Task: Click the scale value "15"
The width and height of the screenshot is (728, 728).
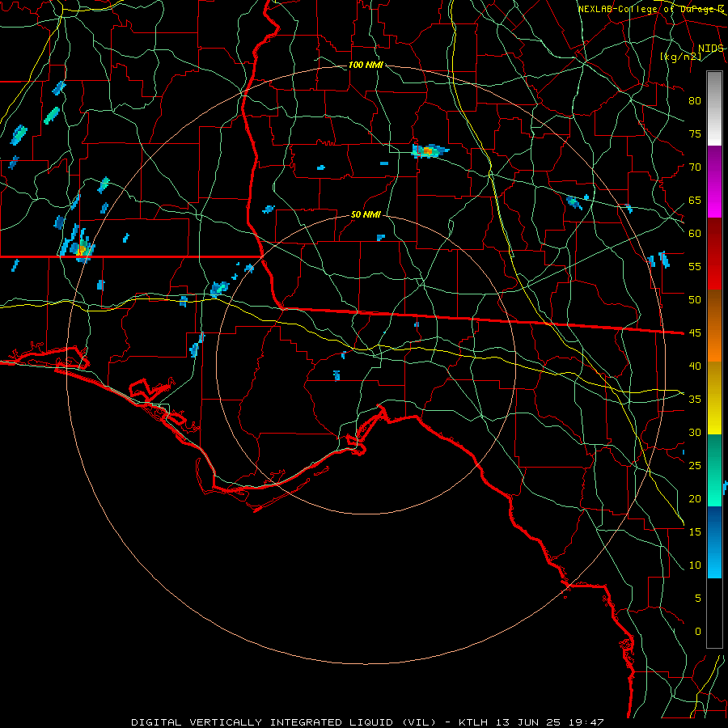Action: [695, 532]
